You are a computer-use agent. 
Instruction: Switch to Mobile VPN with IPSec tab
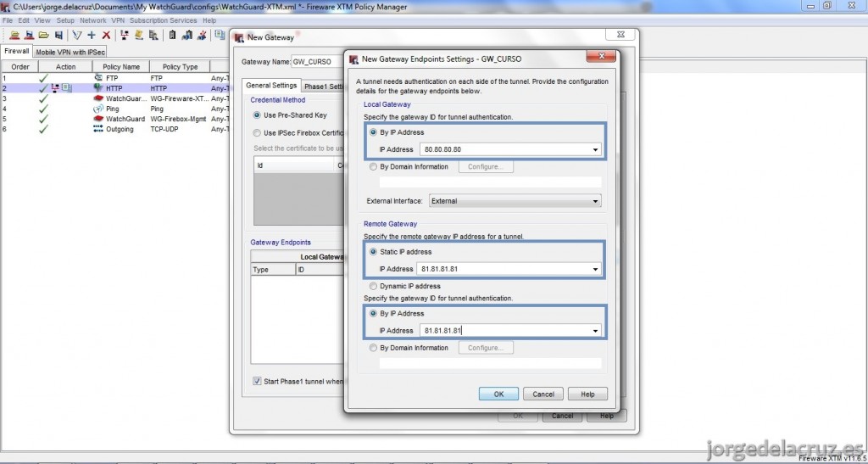pos(70,52)
